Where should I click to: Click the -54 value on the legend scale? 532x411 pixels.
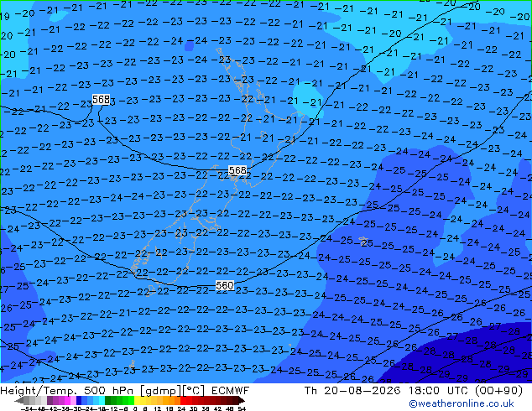[27, 409]
